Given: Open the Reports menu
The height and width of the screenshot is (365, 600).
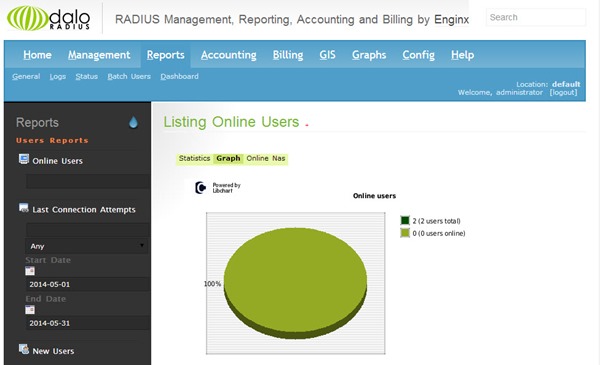Looking at the screenshot, I should (x=165, y=55).
